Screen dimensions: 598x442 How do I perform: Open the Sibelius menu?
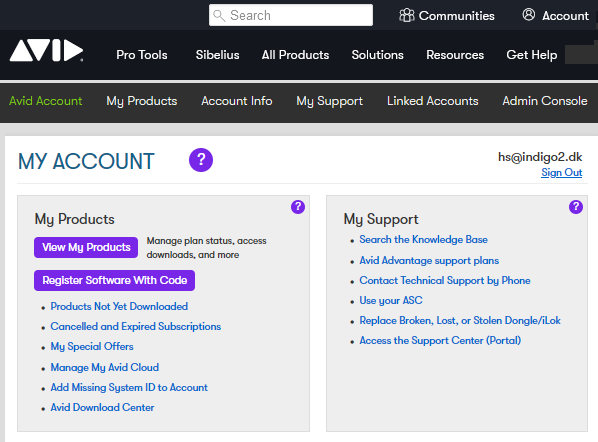tap(217, 55)
